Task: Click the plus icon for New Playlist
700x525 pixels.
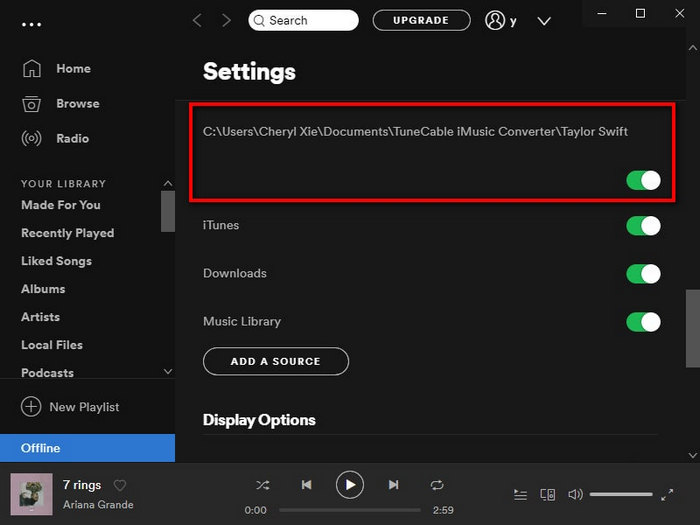Action: click(x=31, y=407)
